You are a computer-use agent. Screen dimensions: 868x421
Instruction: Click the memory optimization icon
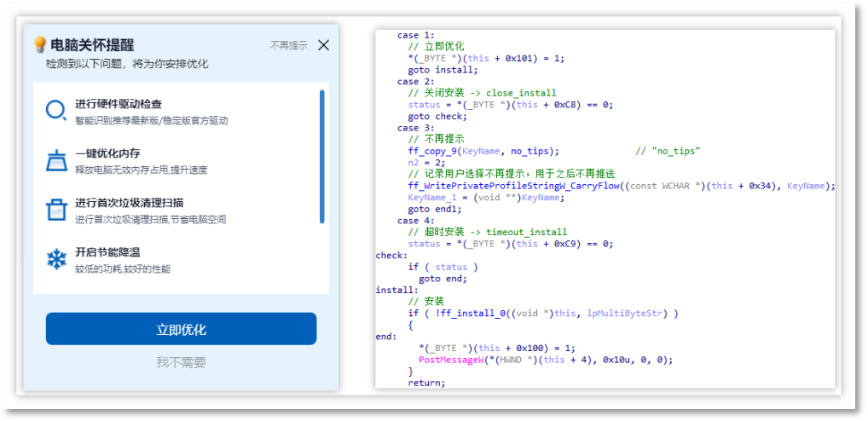[56, 161]
